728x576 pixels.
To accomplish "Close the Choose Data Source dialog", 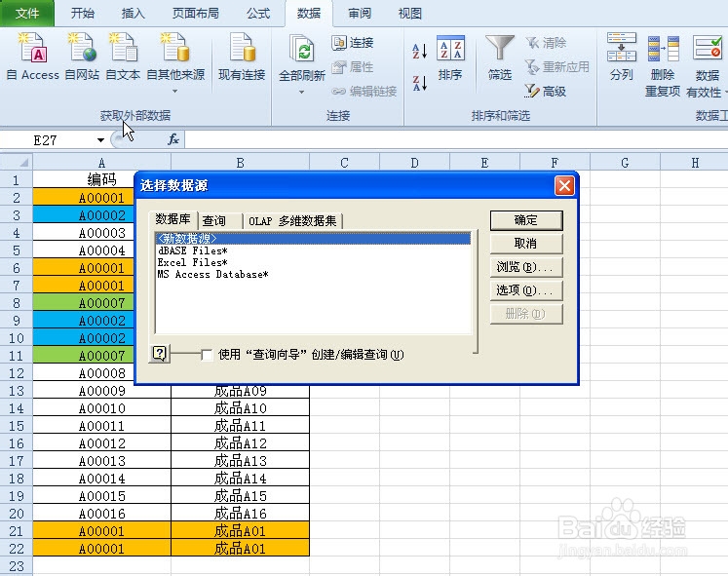I will tap(564, 185).
